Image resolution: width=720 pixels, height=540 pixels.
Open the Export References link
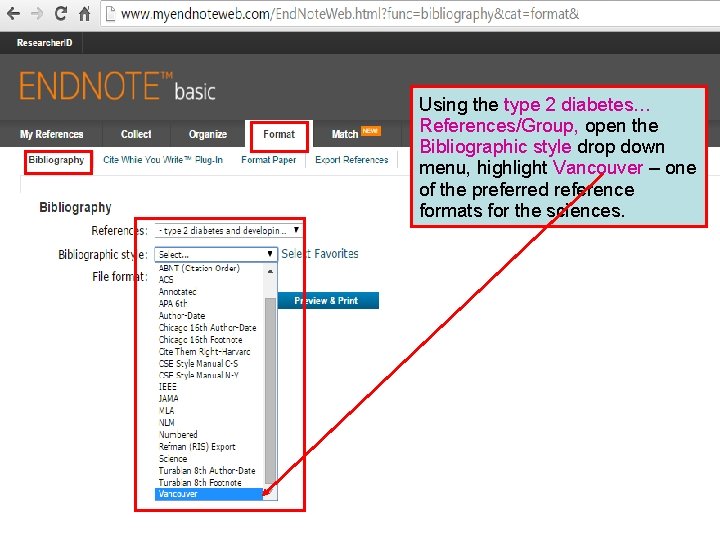pos(352,160)
